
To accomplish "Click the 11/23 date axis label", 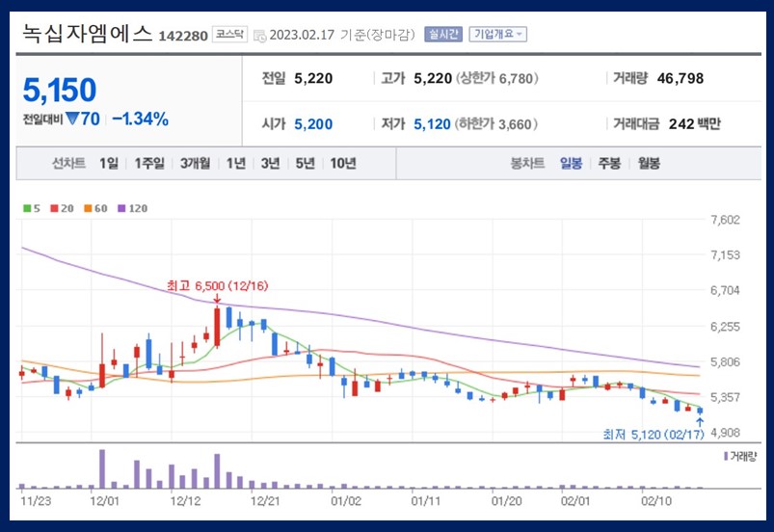I will (36, 501).
